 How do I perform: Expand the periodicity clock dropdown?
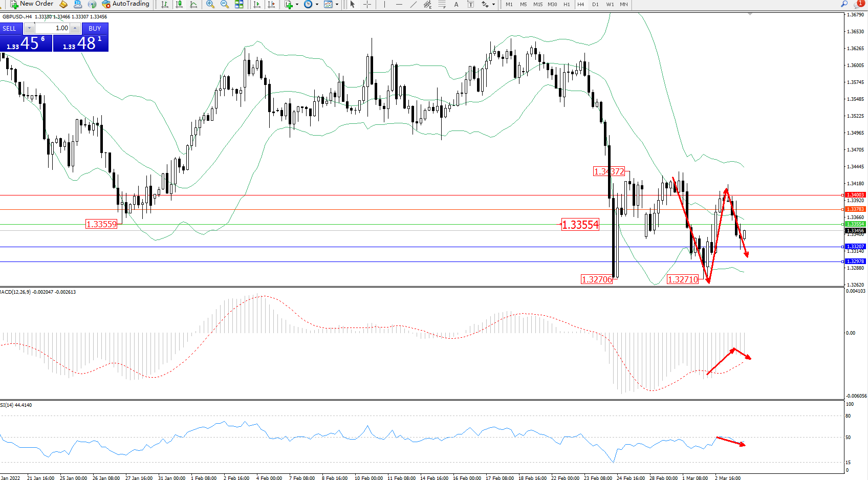coord(317,4)
